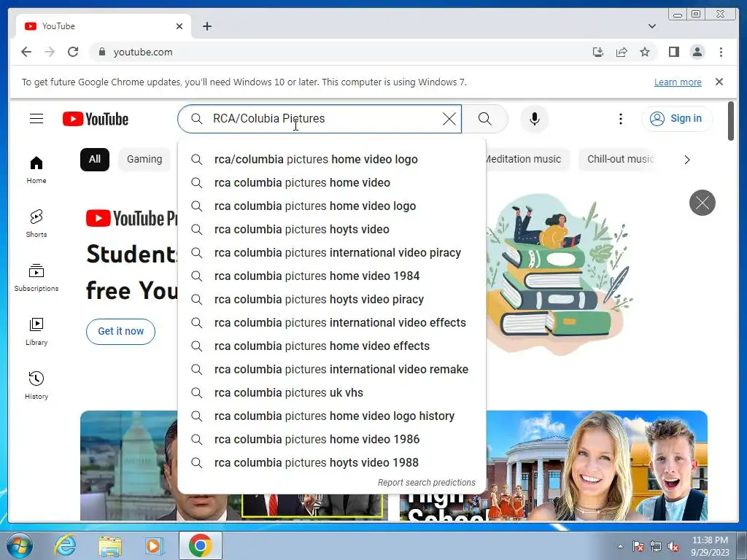Dismiss the YouTube Premium banner
747x560 pixels.
tap(703, 203)
